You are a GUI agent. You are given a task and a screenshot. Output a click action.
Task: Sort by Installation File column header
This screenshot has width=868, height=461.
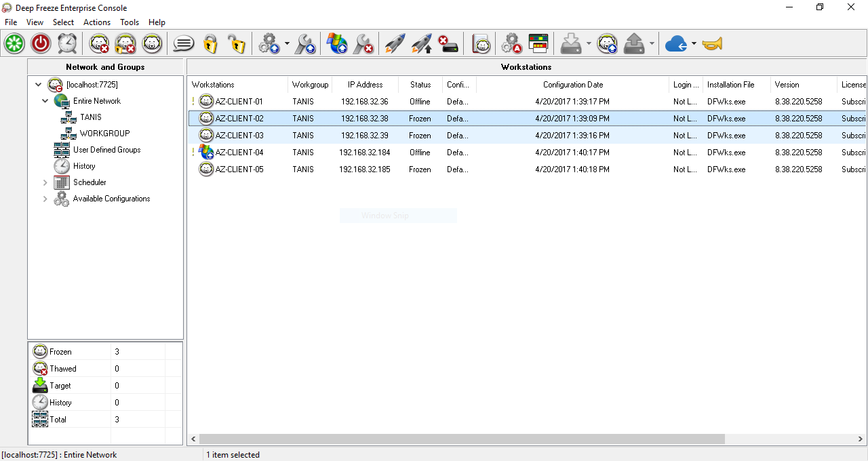coord(737,85)
